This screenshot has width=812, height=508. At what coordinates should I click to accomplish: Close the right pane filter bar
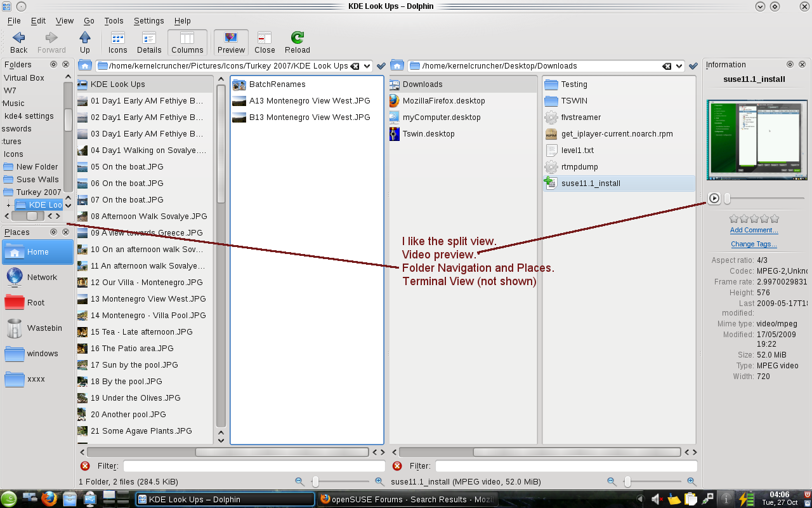(397, 466)
